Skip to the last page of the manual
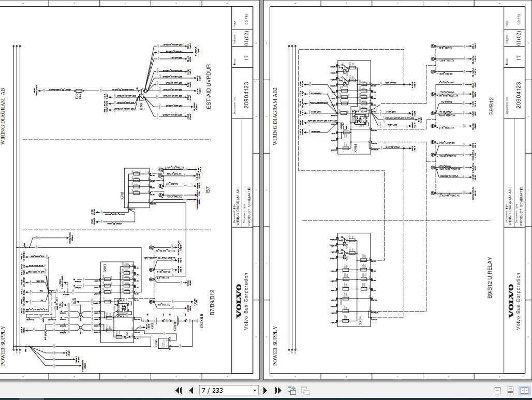Screen dimensions: 532x400 click(278, 390)
